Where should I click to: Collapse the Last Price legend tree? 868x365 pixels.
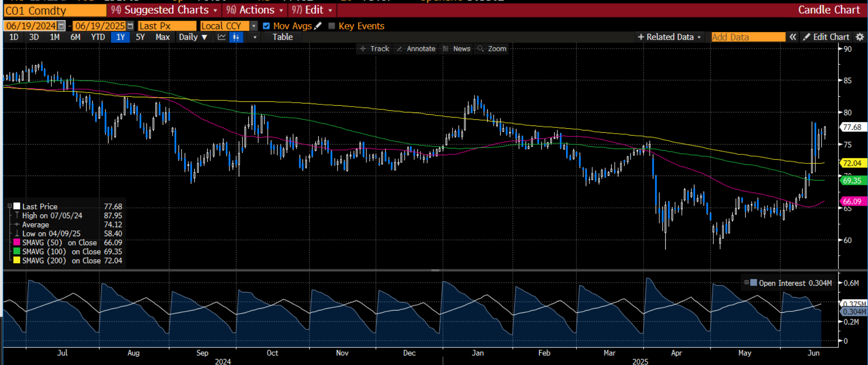(9, 206)
